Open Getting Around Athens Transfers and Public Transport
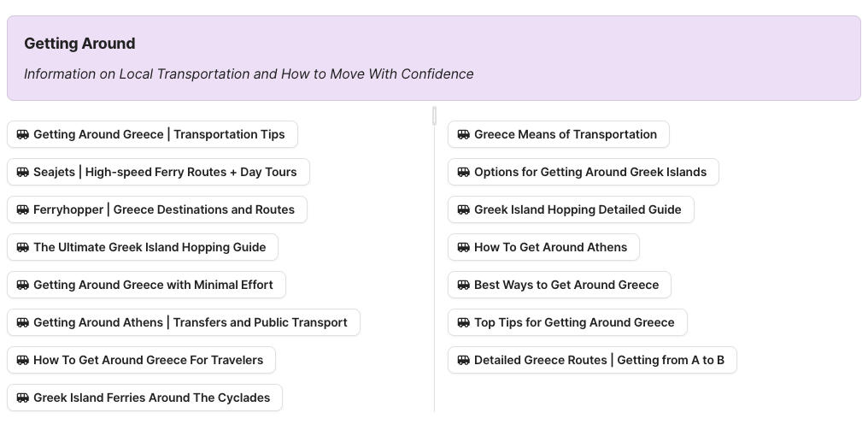868x436 pixels. (190, 322)
